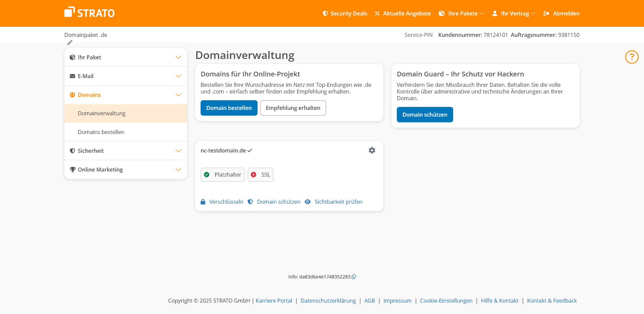Edit package name via pencil icon
Screen dimensions: 644x314
[x=70, y=43]
